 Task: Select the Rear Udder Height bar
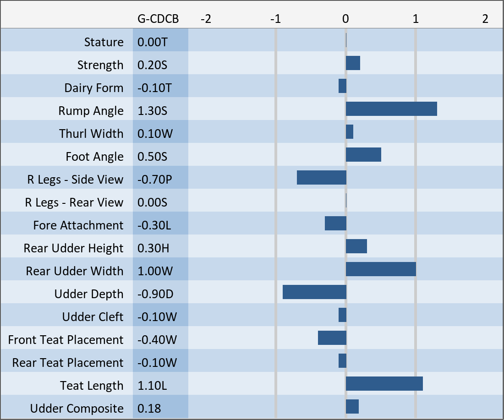356,246
